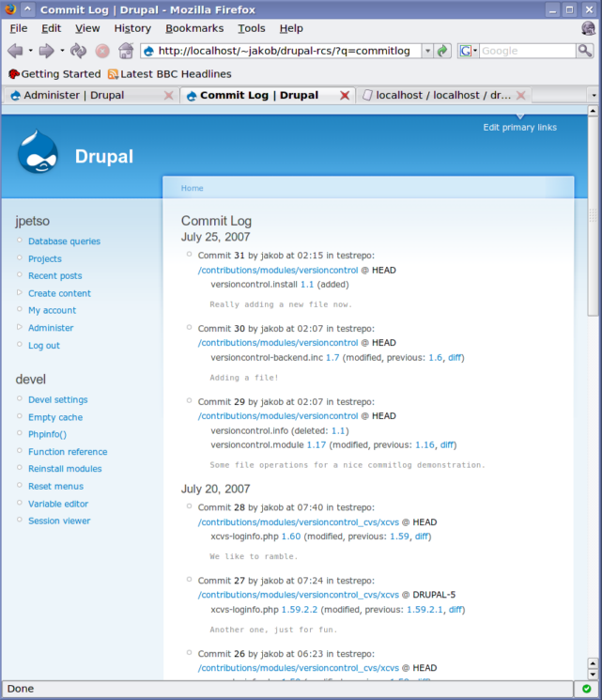Open Database queries link
The width and height of the screenshot is (602, 700).
tap(64, 241)
